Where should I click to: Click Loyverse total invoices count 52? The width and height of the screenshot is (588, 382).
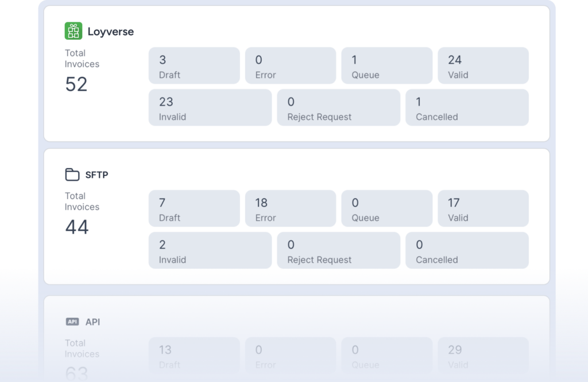[x=76, y=84]
